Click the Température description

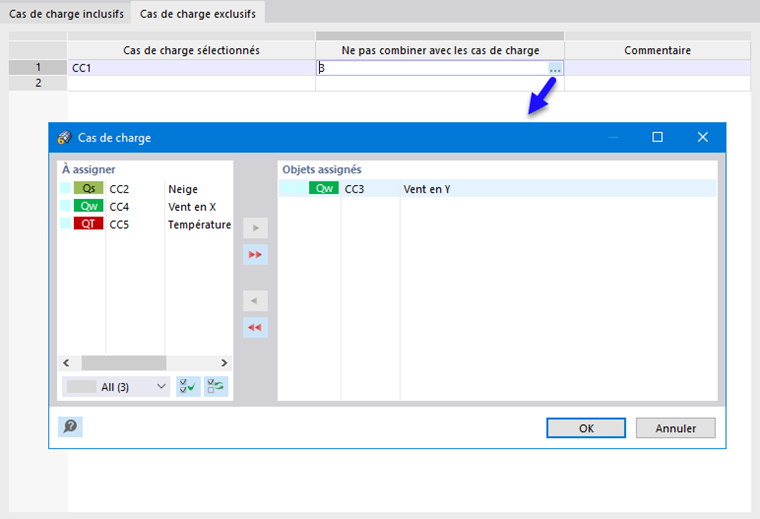pyautogui.click(x=199, y=225)
